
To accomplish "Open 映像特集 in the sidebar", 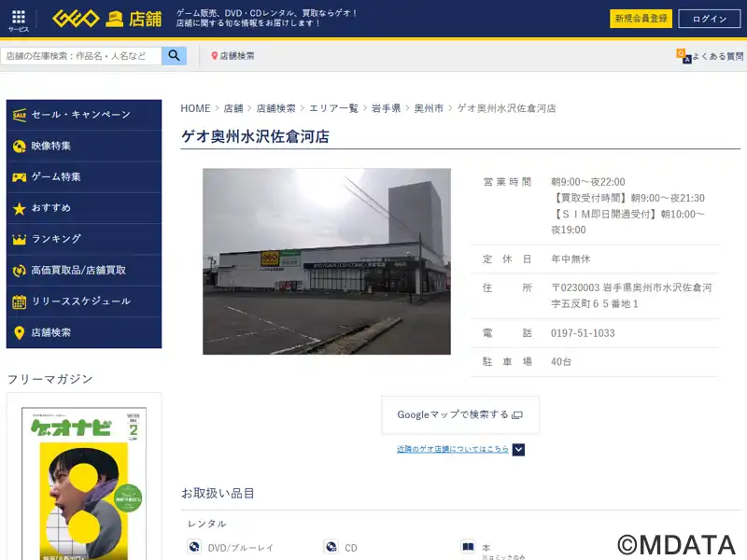I will pos(84,147).
